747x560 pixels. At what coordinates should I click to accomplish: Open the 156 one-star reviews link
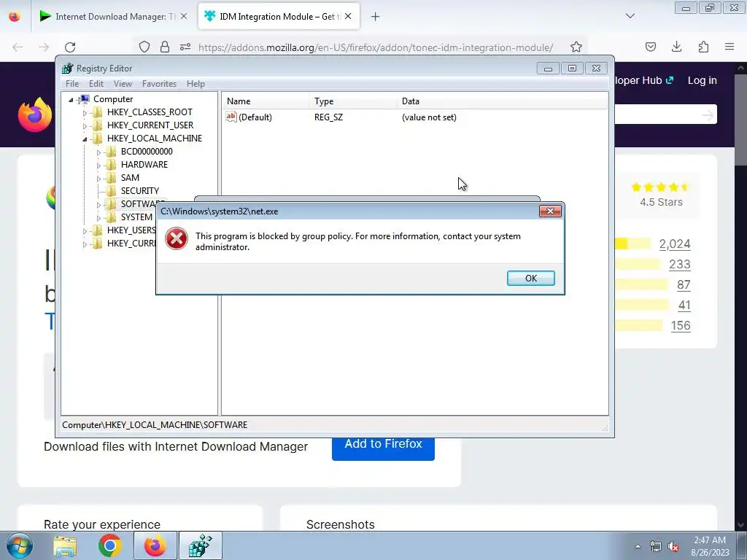click(x=681, y=326)
